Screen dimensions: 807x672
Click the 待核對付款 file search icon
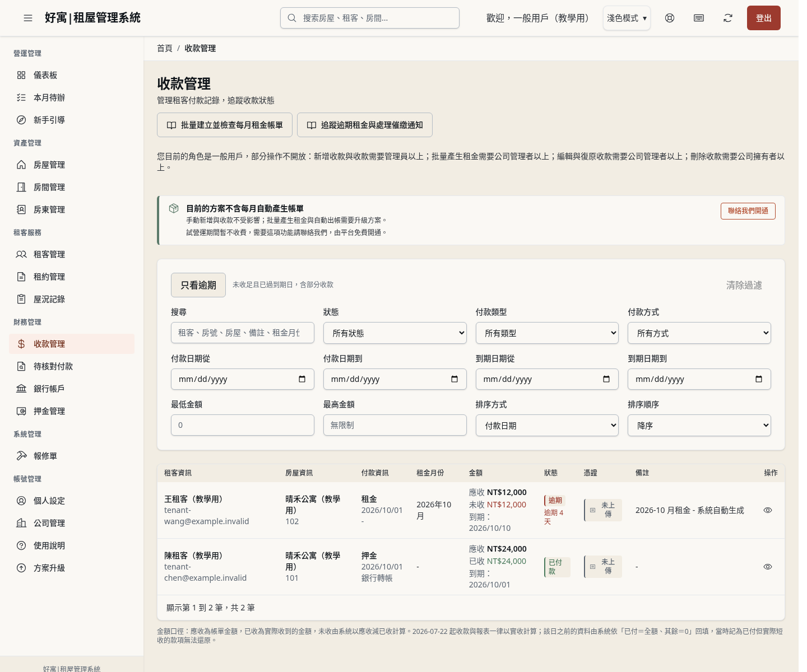(21, 366)
